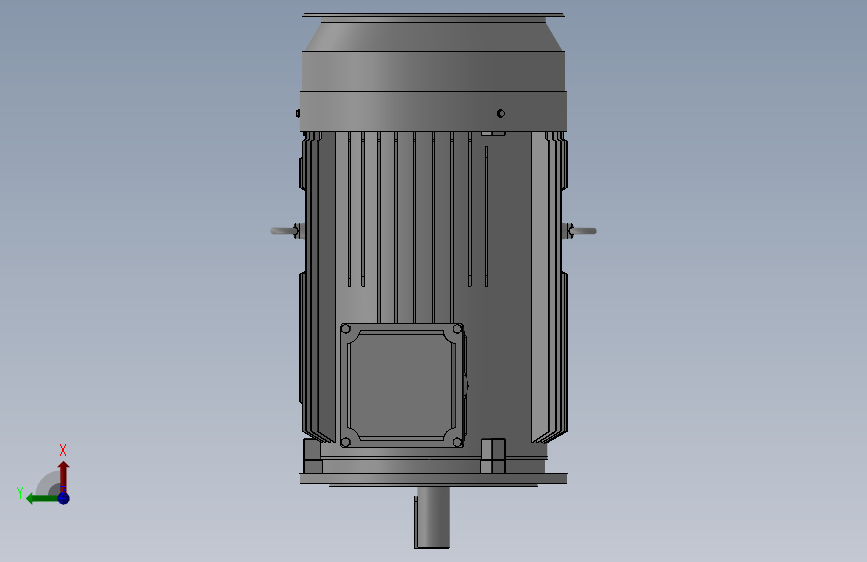The image size is (867, 562).
Task: Select the left lifting eye bolt on the motor
Action: click(x=286, y=231)
